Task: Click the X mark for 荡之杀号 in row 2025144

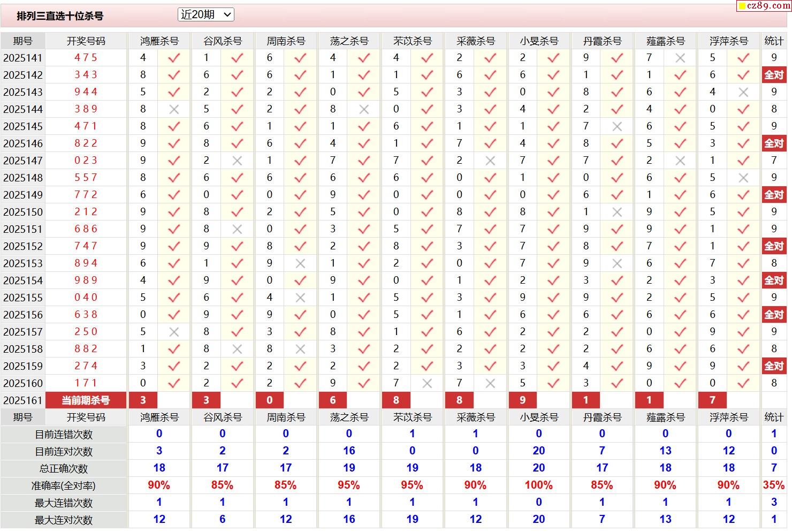Action: pyautogui.click(x=364, y=109)
